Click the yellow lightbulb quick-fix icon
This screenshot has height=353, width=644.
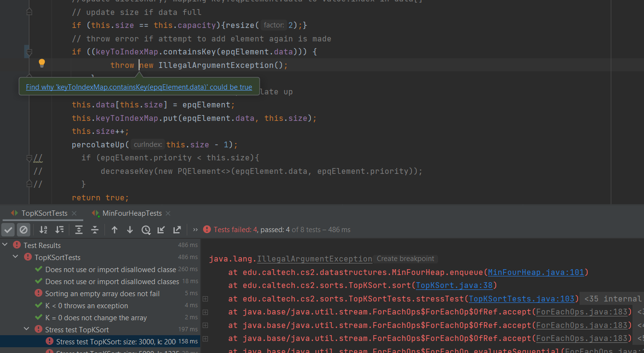(x=42, y=63)
